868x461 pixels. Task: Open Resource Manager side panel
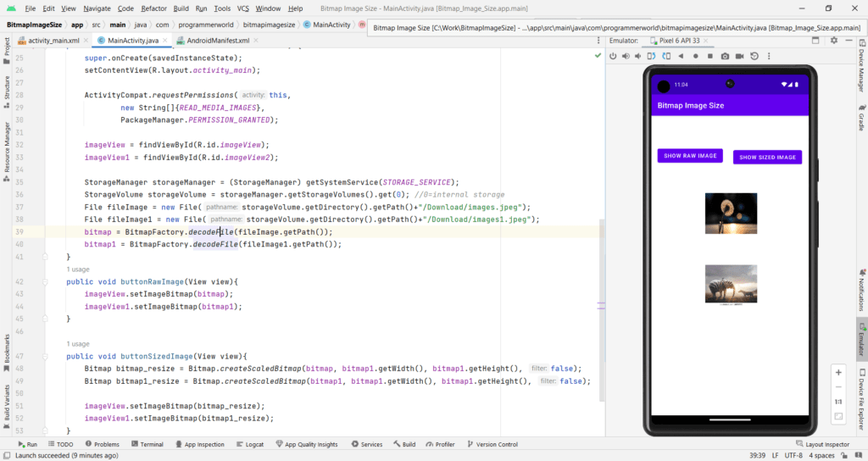pos(7,153)
